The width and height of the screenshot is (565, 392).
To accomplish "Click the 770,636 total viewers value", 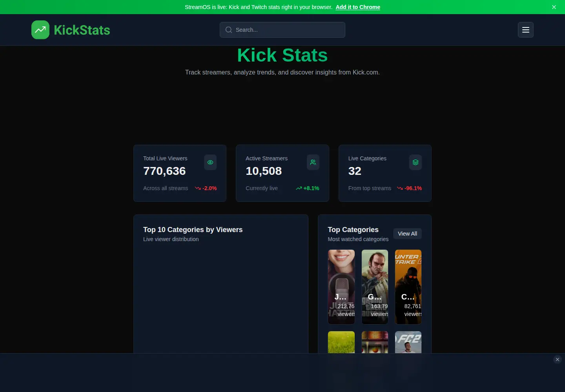I will 164,171.
